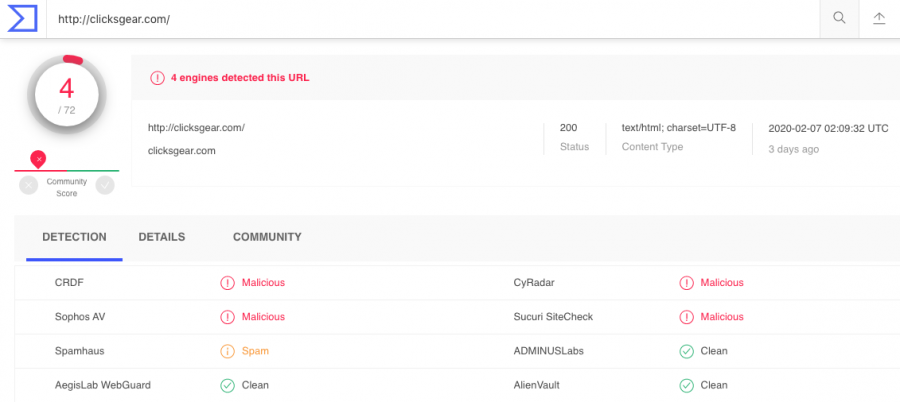Click the community score upvote checkmark button

point(105,185)
